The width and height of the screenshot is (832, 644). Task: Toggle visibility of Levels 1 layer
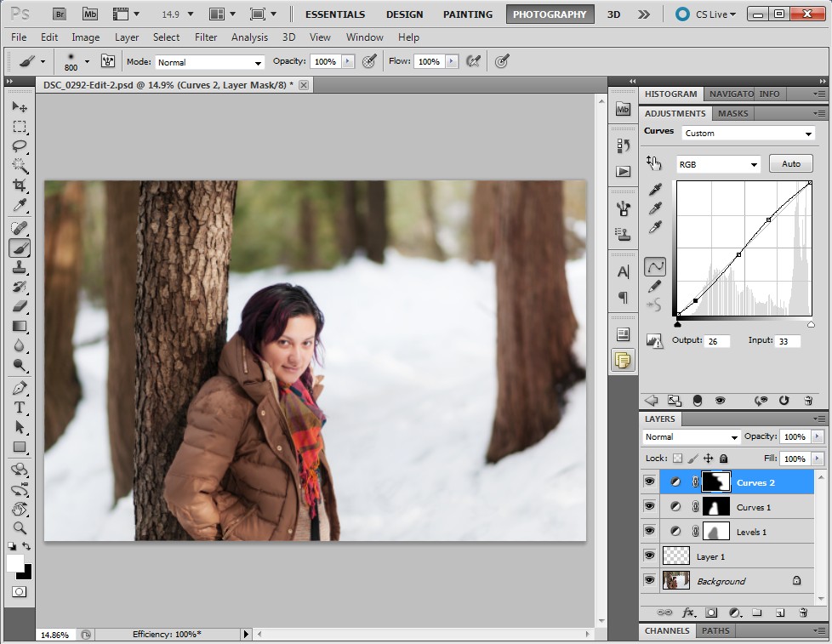point(650,531)
